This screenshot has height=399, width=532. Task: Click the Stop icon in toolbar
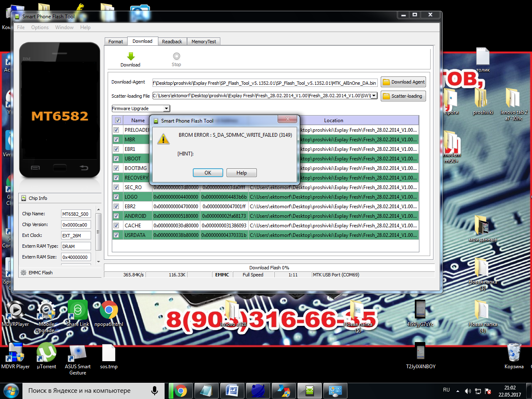[x=176, y=57]
